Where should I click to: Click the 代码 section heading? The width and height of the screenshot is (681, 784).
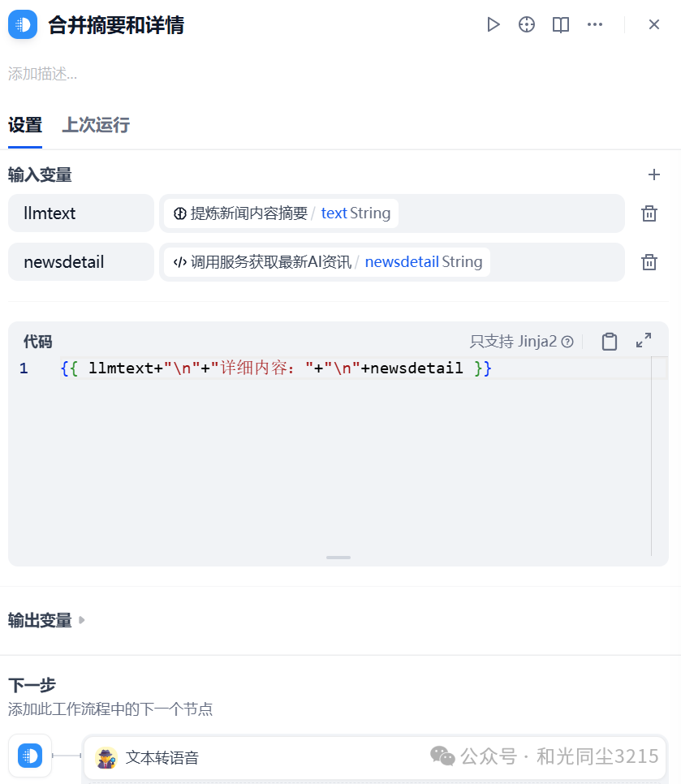pyautogui.click(x=37, y=342)
